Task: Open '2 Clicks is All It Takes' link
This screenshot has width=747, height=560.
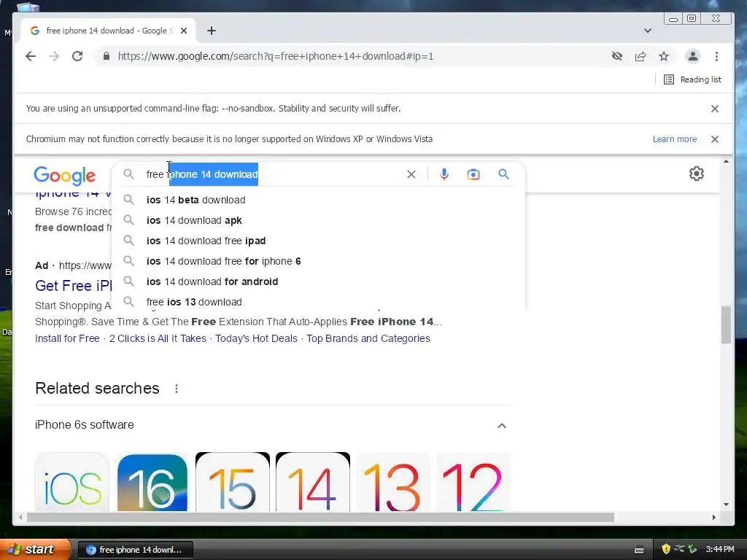Action: [158, 338]
